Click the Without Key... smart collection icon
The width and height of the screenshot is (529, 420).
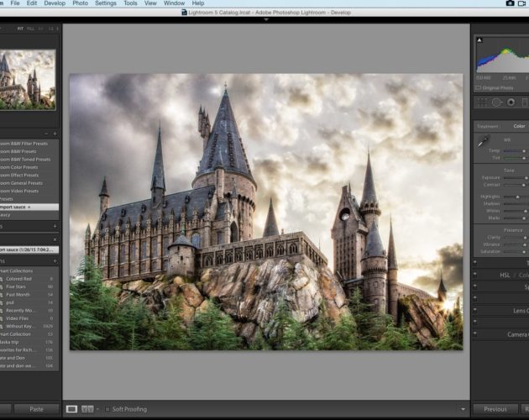click(2, 327)
